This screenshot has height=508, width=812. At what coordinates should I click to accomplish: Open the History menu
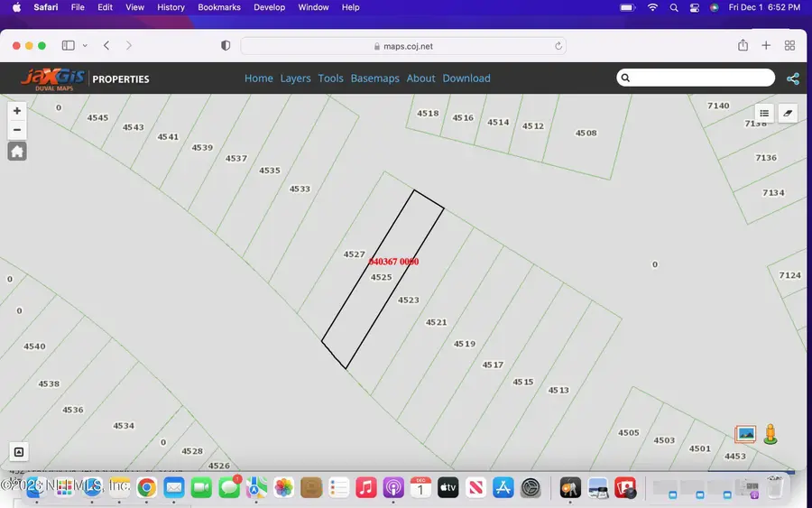click(171, 7)
